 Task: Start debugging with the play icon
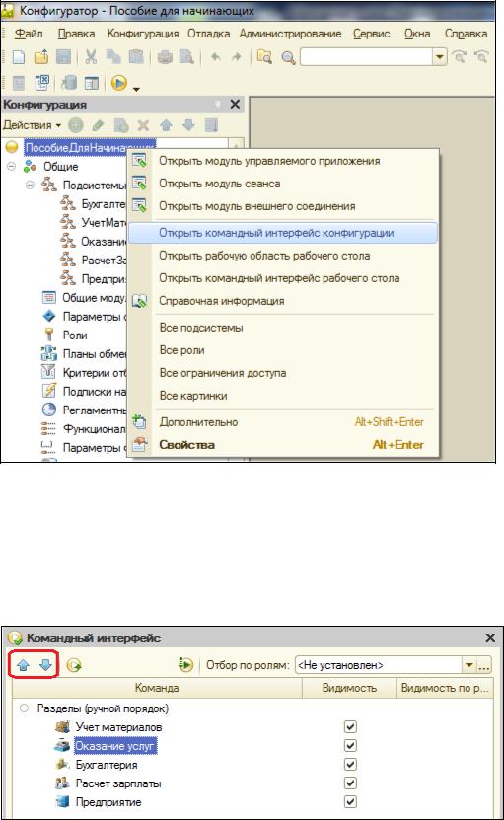pyautogui.click(x=118, y=83)
